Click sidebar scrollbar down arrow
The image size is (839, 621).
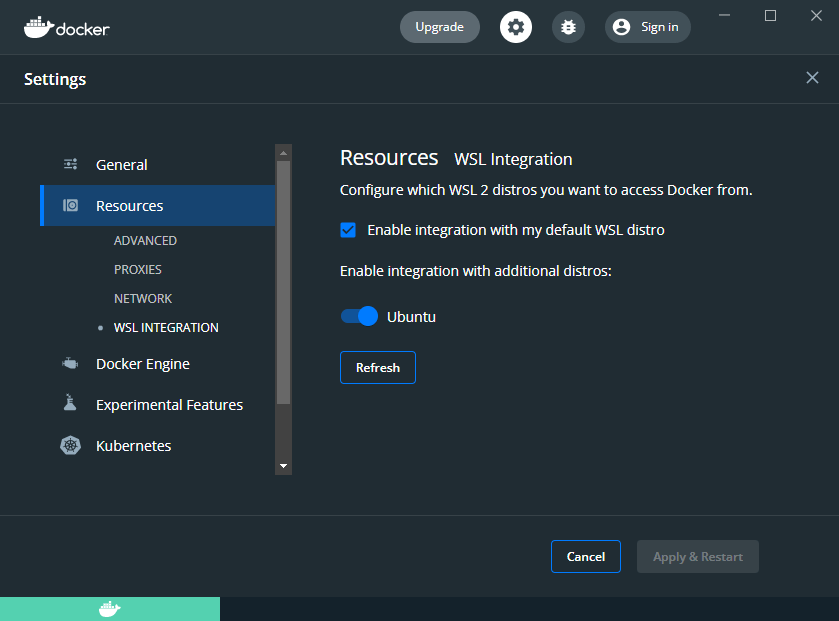284,466
